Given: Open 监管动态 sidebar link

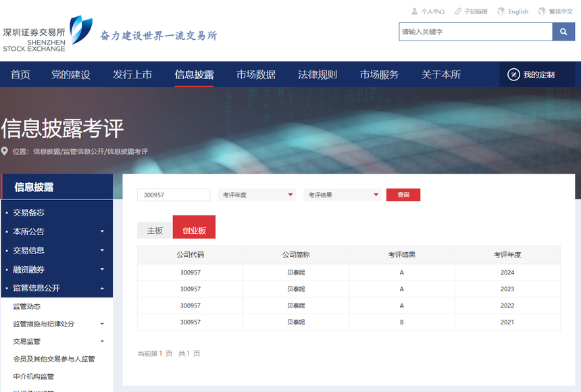Looking at the screenshot, I should tap(27, 306).
